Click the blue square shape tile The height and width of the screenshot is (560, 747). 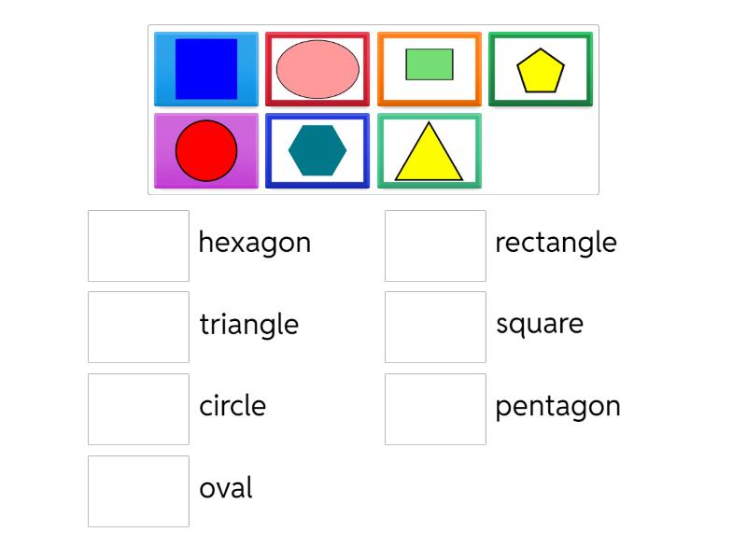pyautogui.click(x=206, y=69)
